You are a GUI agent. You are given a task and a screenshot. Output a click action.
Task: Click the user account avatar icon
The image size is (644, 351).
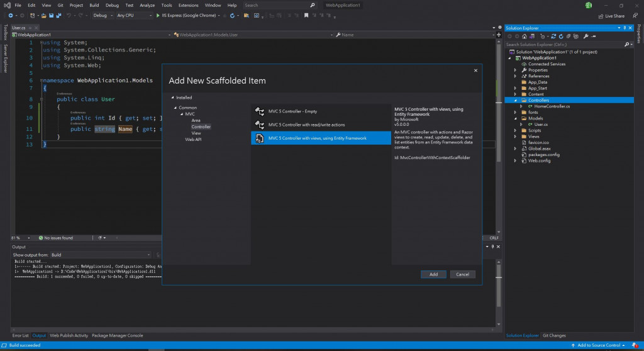589,5
